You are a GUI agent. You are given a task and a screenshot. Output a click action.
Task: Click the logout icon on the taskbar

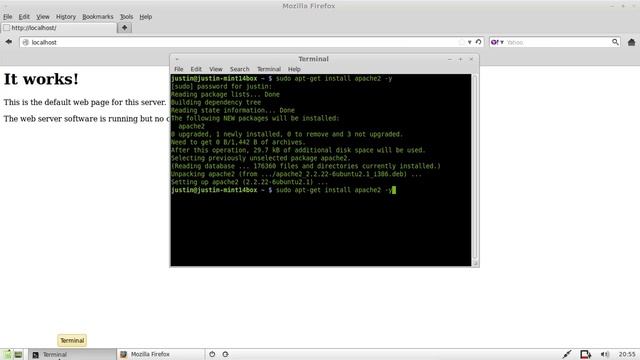point(225,354)
